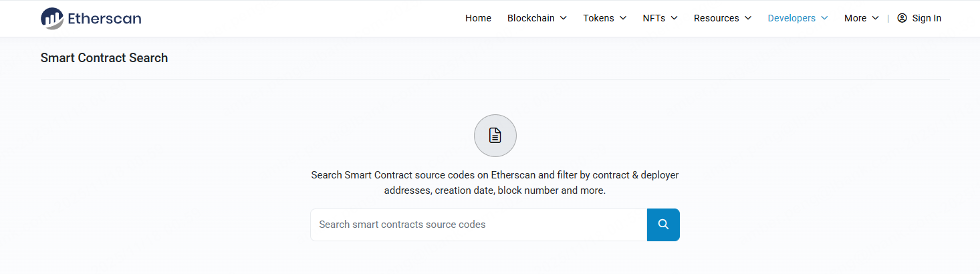
Task: Expand the Resources dropdown arrow
Action: [x=748, y=18]
